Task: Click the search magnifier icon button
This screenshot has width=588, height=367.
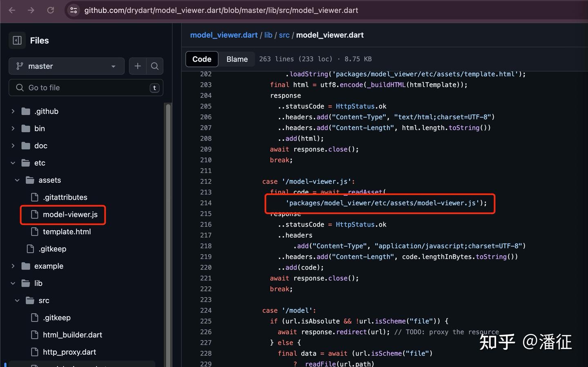Action: click(x=155, y=66)
